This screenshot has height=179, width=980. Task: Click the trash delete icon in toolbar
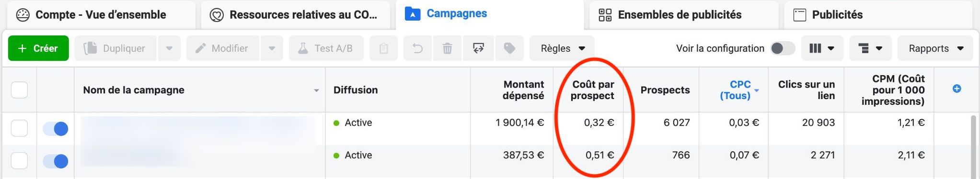[x=447, y=48]
